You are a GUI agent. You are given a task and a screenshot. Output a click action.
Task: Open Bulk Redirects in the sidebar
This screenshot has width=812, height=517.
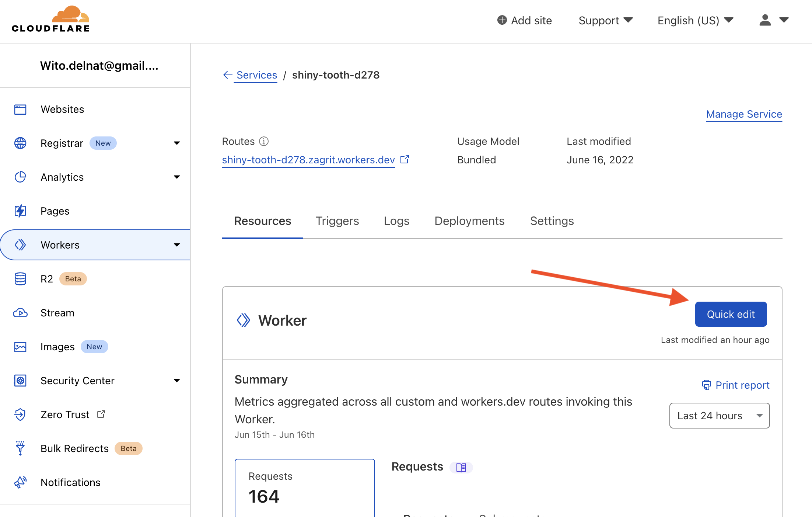click(95, 448)
